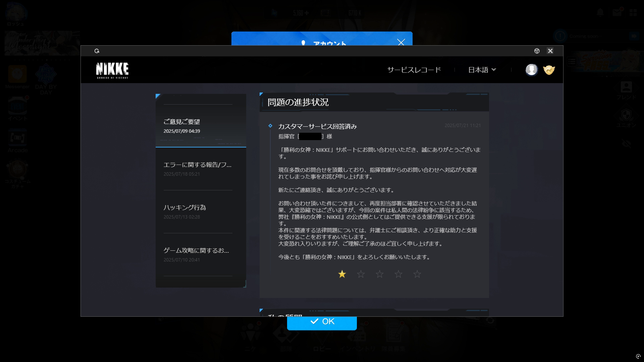Click the user avatar profile icon

(531, 70)
